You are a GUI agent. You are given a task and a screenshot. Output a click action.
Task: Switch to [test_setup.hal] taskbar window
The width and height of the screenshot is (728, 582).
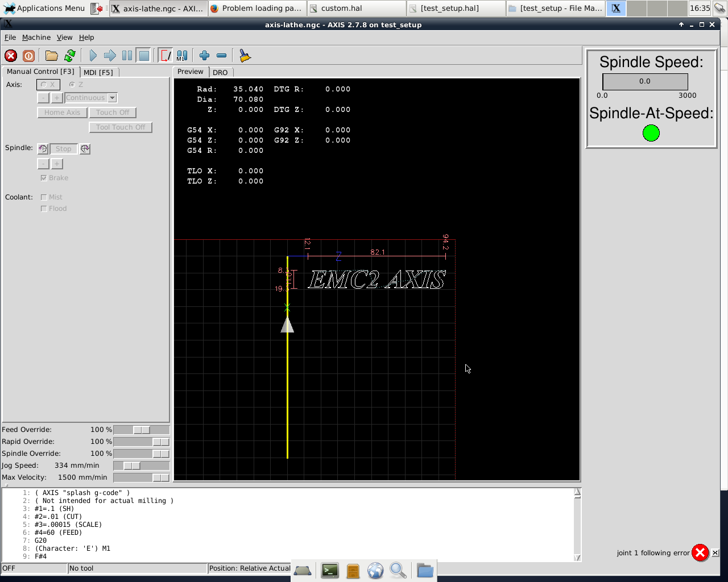(x=456, y=8)
